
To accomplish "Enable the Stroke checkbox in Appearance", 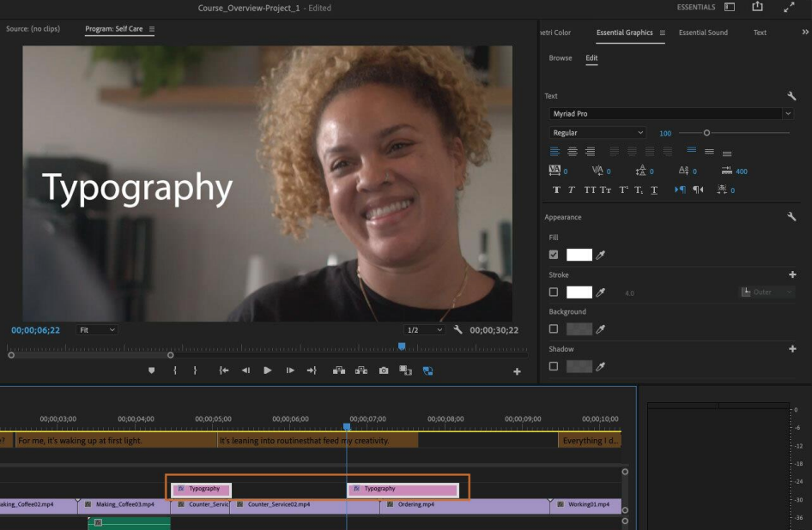I will [553, 292].
